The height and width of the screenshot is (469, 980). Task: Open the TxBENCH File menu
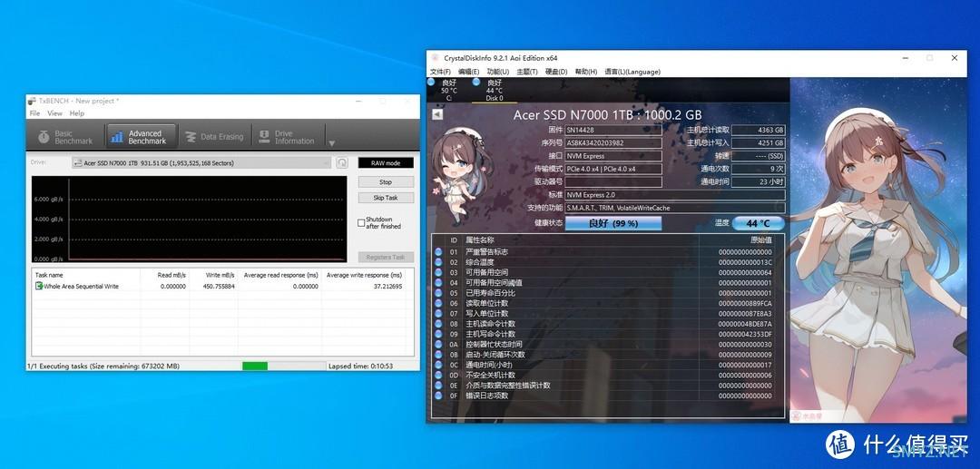(34, 113)
